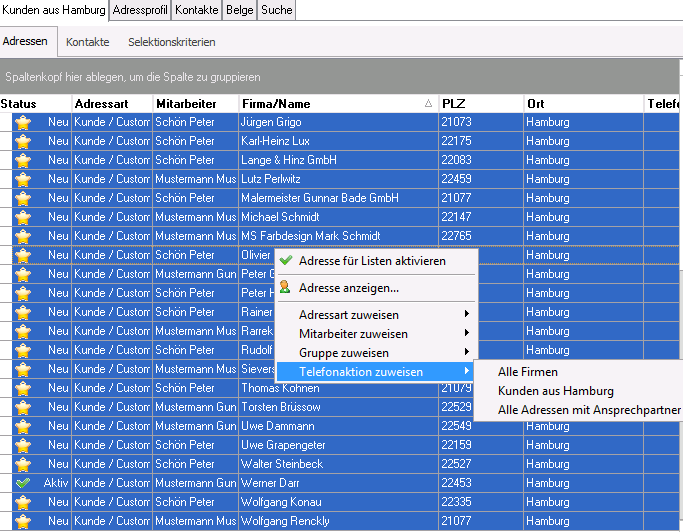Click the star icon in Lange & Hinz GmbH row

coord(23,160)
